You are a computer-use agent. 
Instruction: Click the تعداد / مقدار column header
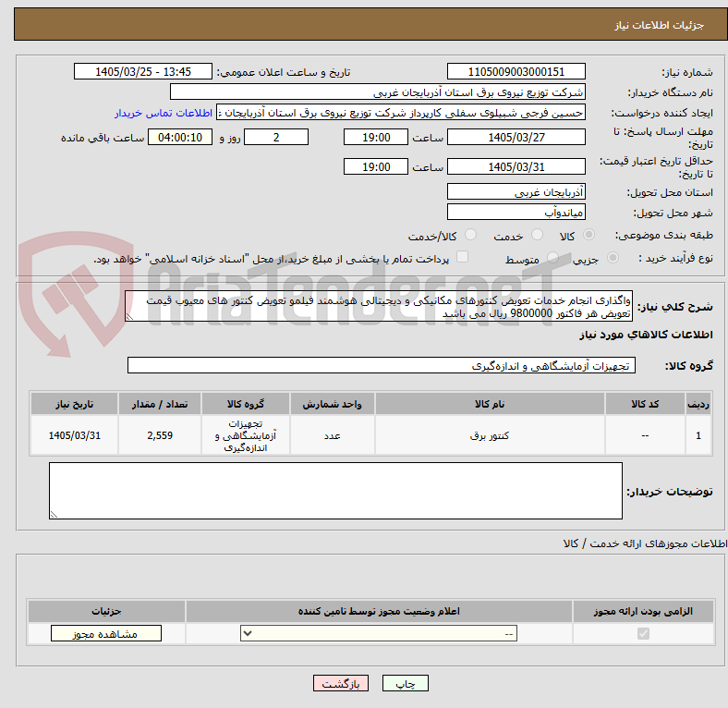(x=160, y=404)
